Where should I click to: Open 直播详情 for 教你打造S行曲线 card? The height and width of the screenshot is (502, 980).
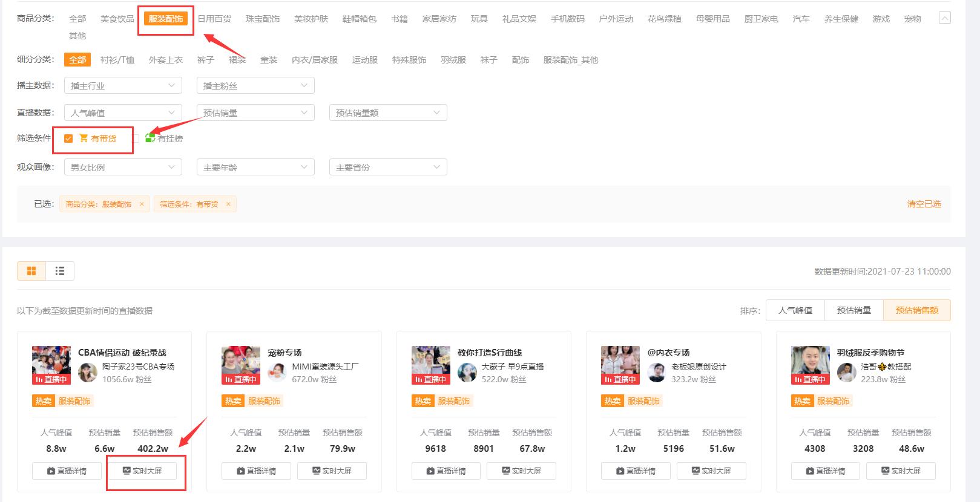tap(446, 471)
